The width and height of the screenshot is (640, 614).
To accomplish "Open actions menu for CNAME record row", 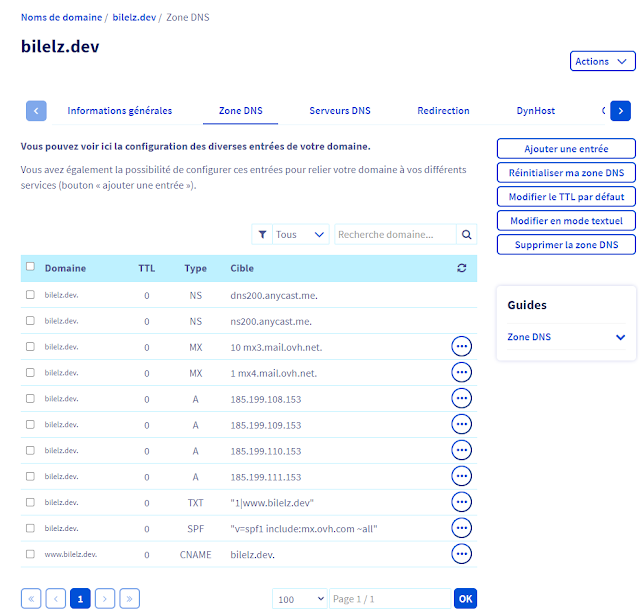I will point(461,554).
